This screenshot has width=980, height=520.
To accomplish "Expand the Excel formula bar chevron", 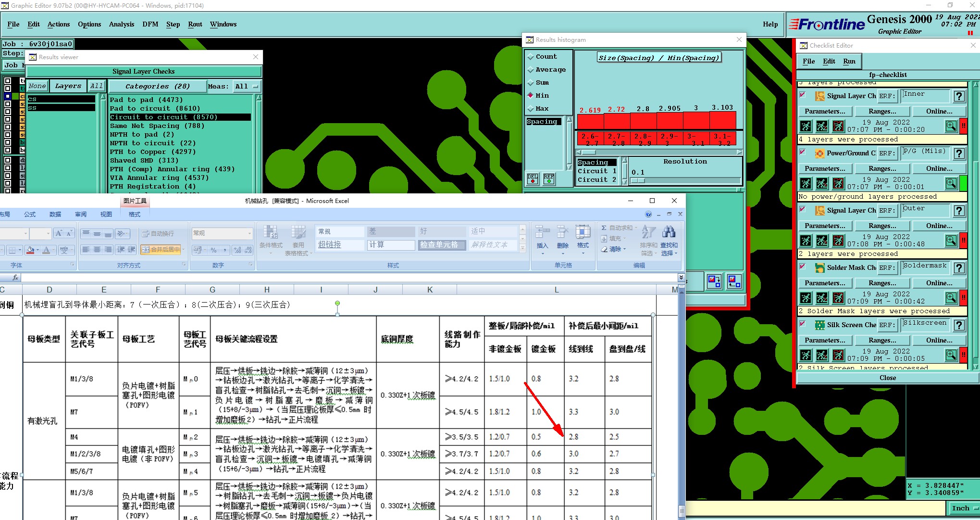I will point(681,278).
